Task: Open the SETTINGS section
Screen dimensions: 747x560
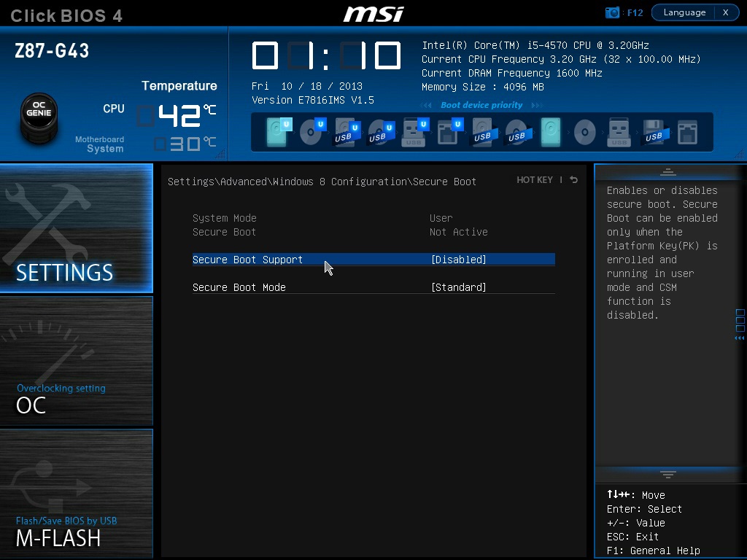Action: pyautogui.click(x=77, y=228)
